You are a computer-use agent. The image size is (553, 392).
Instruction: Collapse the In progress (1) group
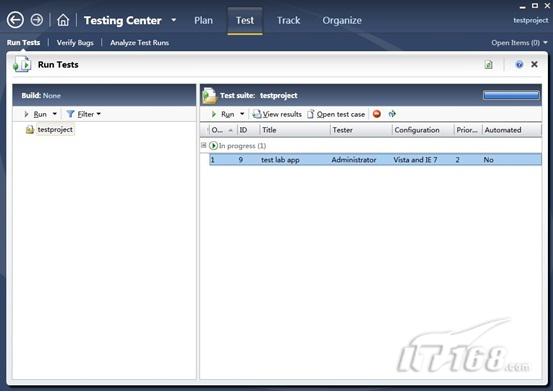tap(203, 145)
